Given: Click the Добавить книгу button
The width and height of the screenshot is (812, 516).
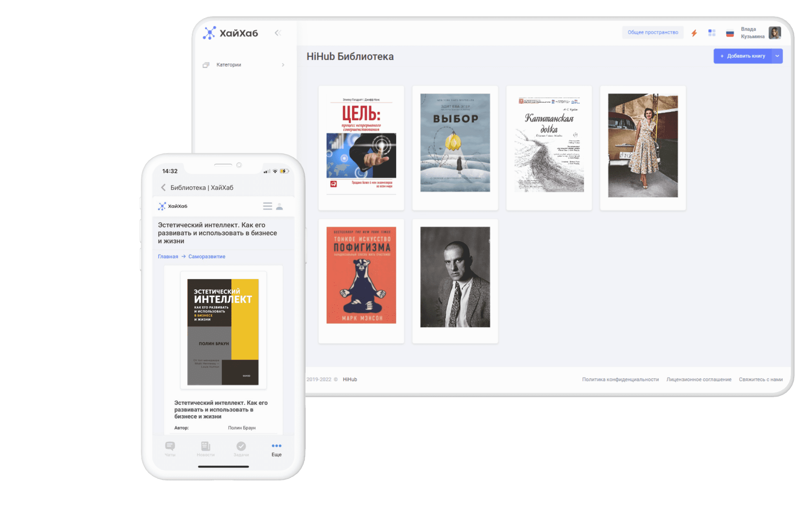Looking at the screenshot, I should [x=743, y=56].
